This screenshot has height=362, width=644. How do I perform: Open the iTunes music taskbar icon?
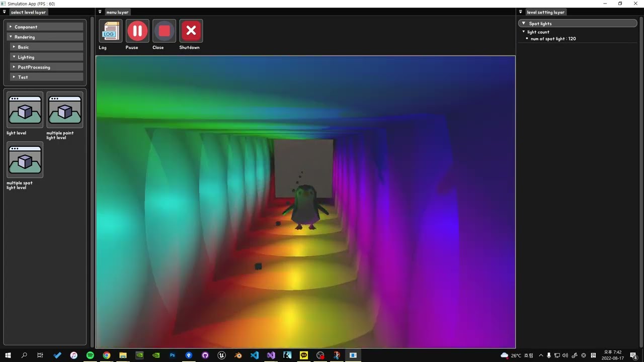[73, 355]
